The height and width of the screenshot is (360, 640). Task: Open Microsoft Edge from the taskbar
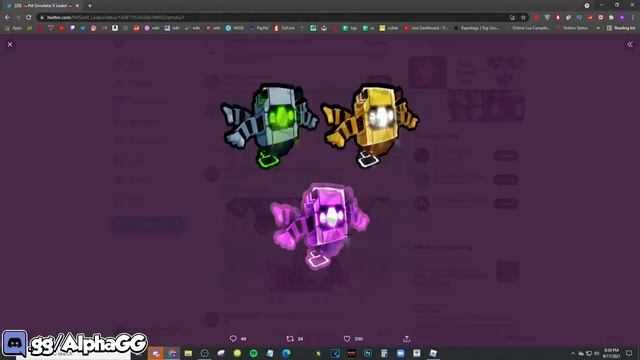pos(286,353)
